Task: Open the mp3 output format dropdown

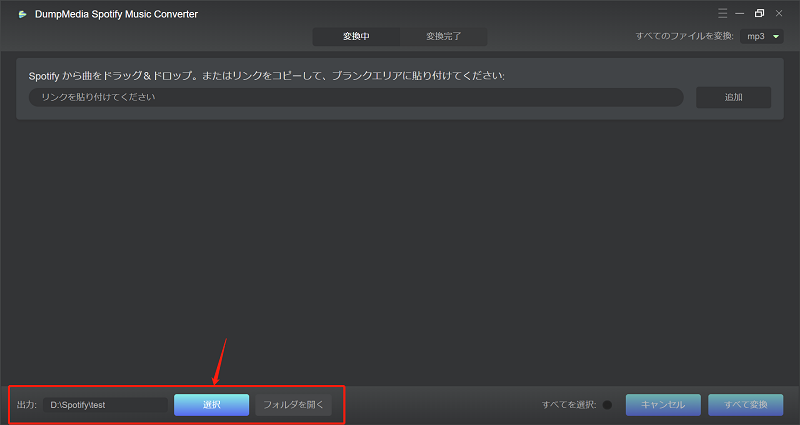Action: point(762,36)
